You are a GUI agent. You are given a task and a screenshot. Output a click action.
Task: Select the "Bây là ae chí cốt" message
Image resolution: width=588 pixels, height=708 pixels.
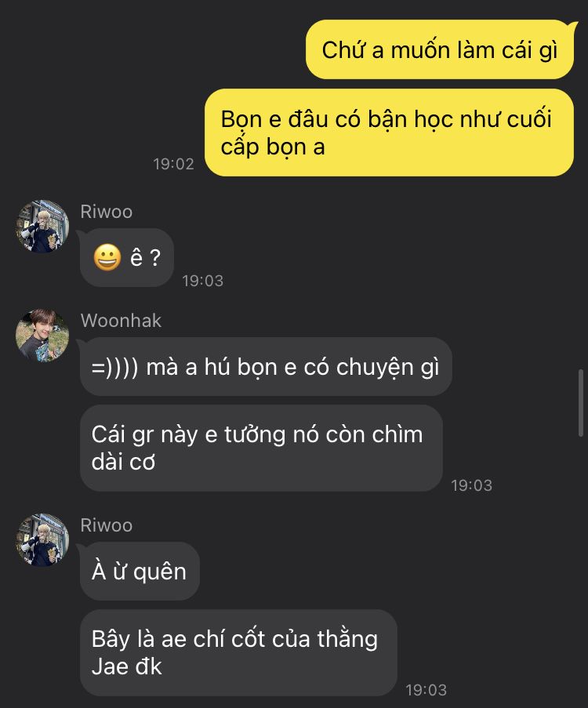click(x=238, y=653)
